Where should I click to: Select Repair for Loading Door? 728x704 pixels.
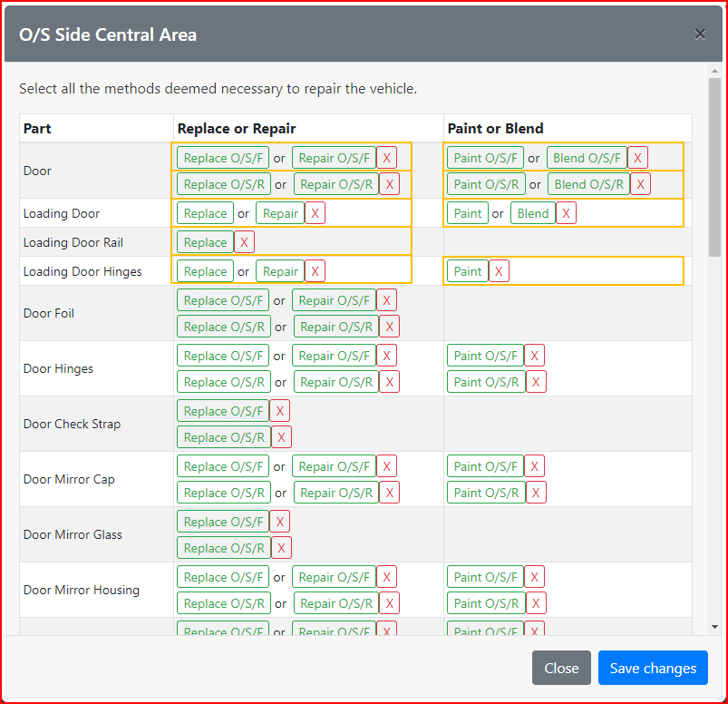[x=280, y=213]
